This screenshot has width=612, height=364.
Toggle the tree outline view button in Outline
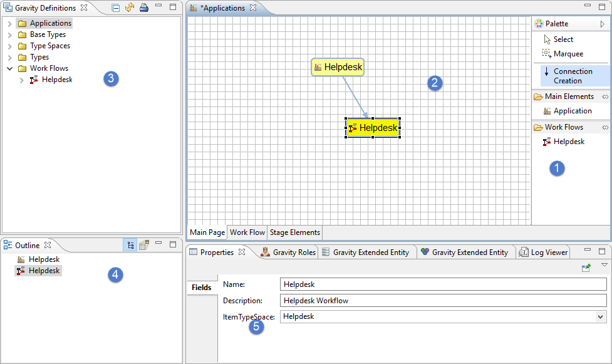(130, 246)
